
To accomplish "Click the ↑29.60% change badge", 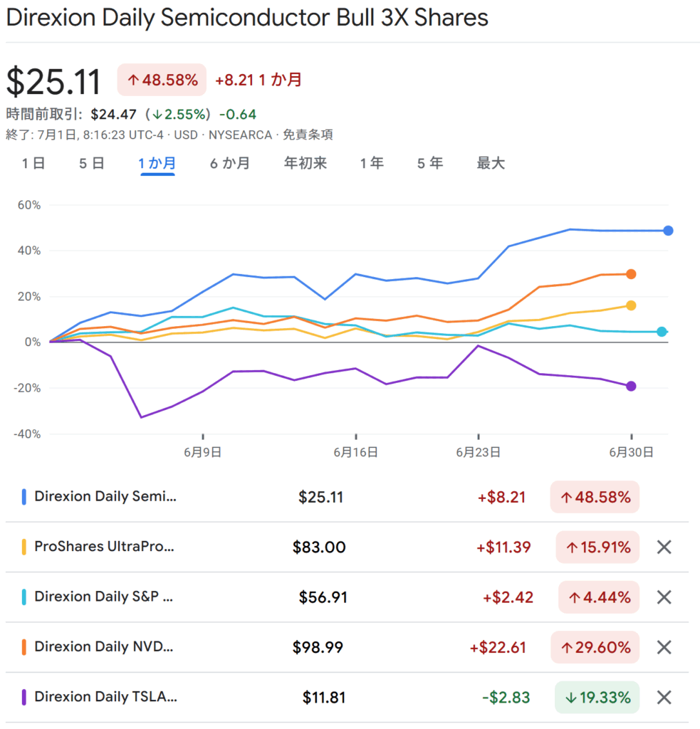I will [595, 648].
